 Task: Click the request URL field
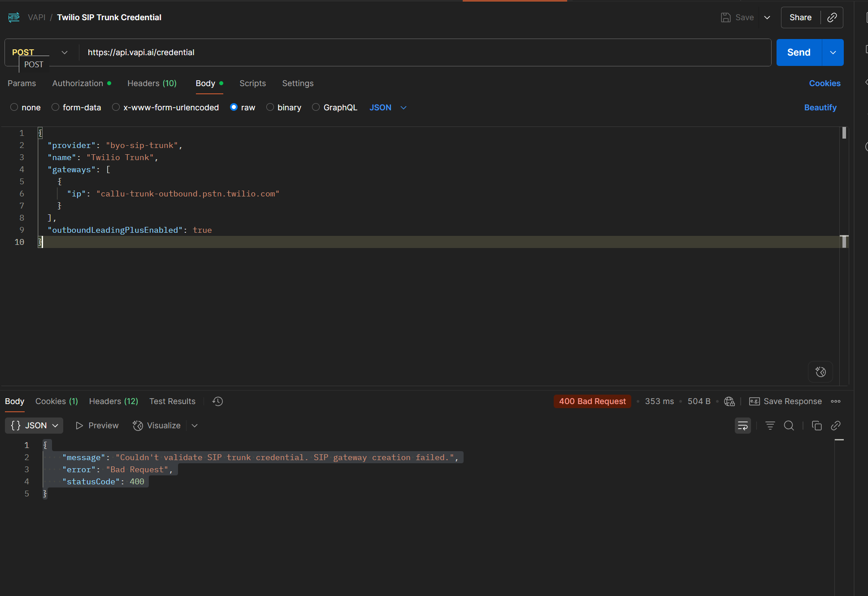pos(425,52)
